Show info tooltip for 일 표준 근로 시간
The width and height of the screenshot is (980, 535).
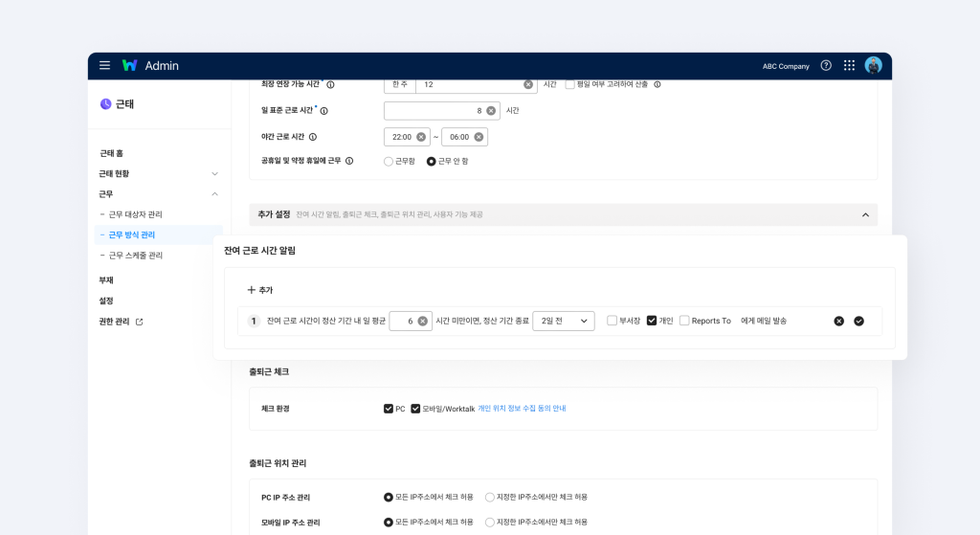point(323,111)
